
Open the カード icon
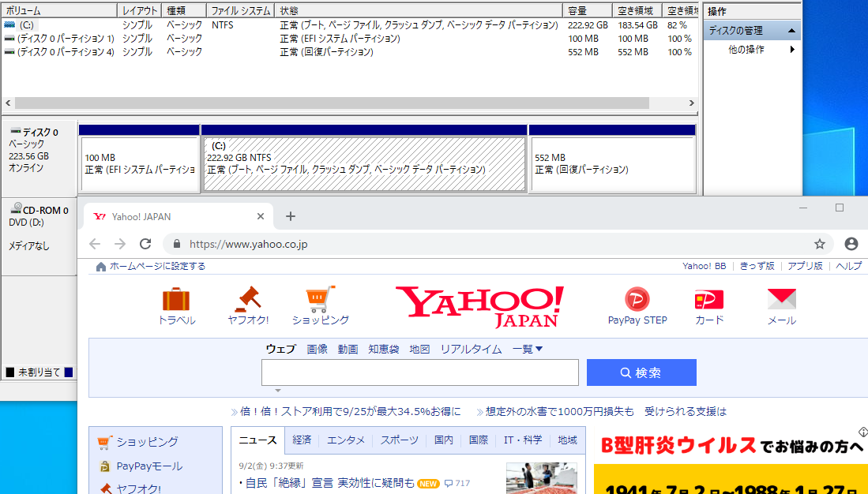click(x=709, y=299)
